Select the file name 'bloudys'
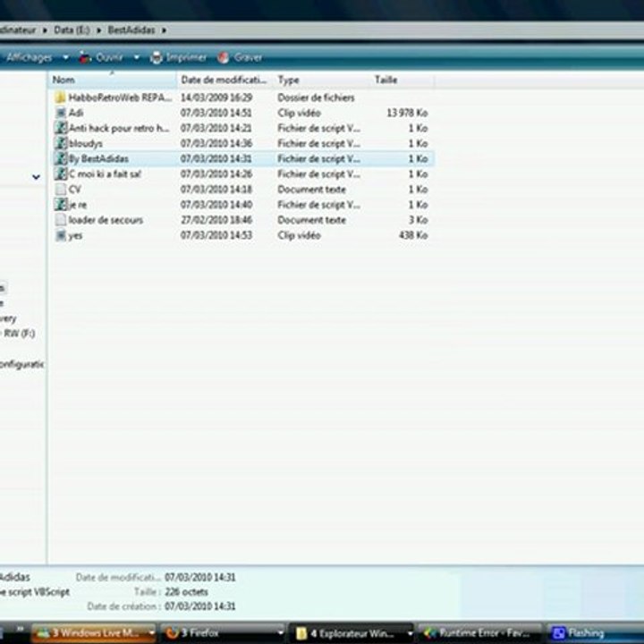The image size is (644, 644). 86,144
